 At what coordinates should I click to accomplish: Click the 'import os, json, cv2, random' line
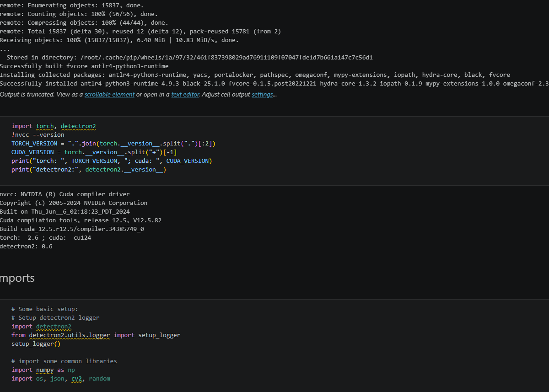pos(61,378)
